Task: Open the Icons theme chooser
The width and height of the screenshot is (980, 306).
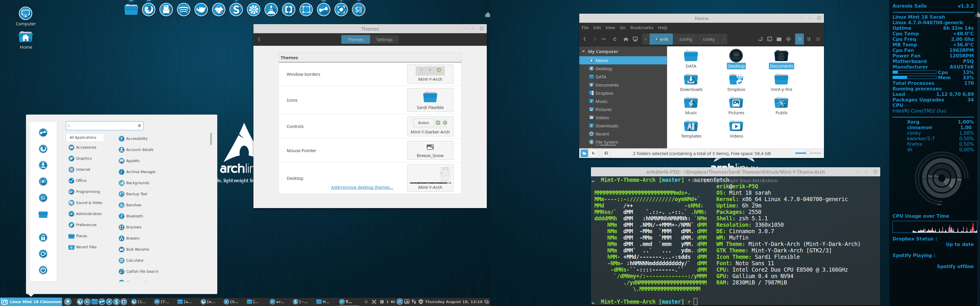Action: point(430,100)
